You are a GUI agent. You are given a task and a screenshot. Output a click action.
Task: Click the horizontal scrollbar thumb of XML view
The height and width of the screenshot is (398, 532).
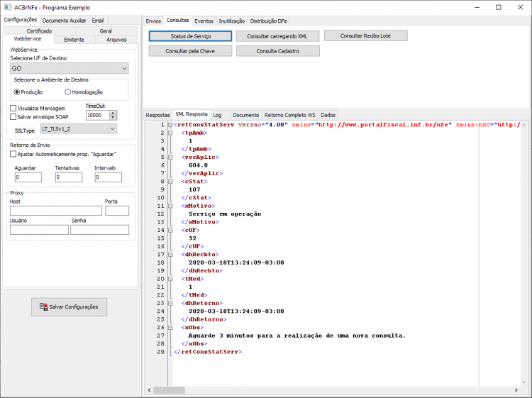pyautogui.click(x=169, y=390)
